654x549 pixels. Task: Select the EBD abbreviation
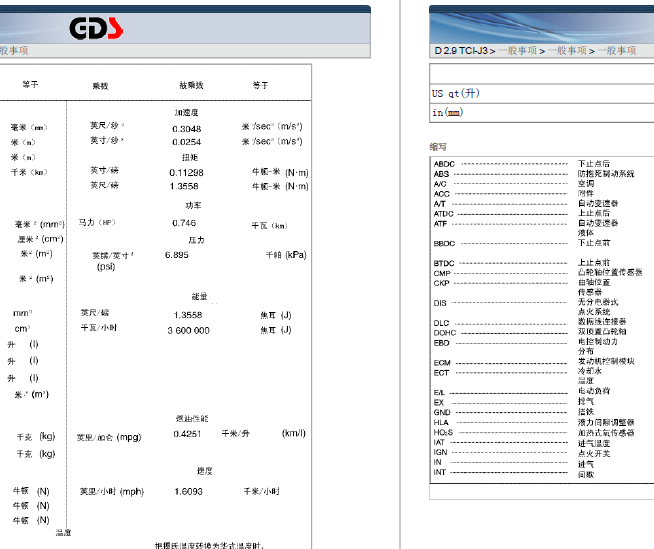pyautogui.click(x=442, y=343)
